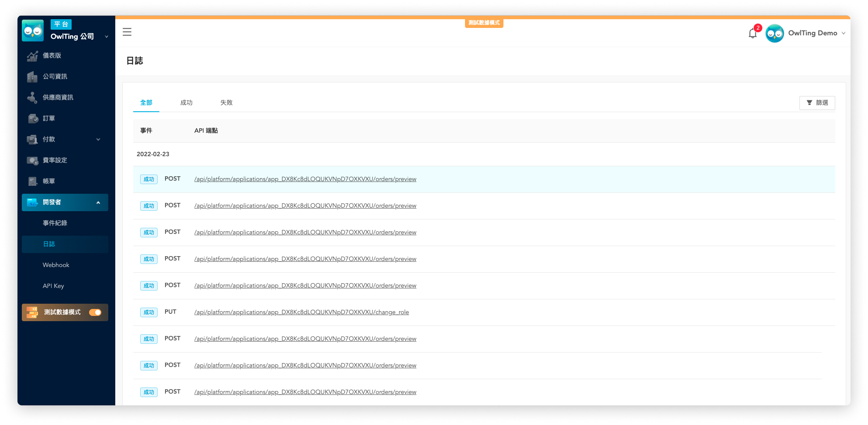Select 日誌 in developer submenu
The height and width of the screenshot is (425, 868).
tap(65, 244)
